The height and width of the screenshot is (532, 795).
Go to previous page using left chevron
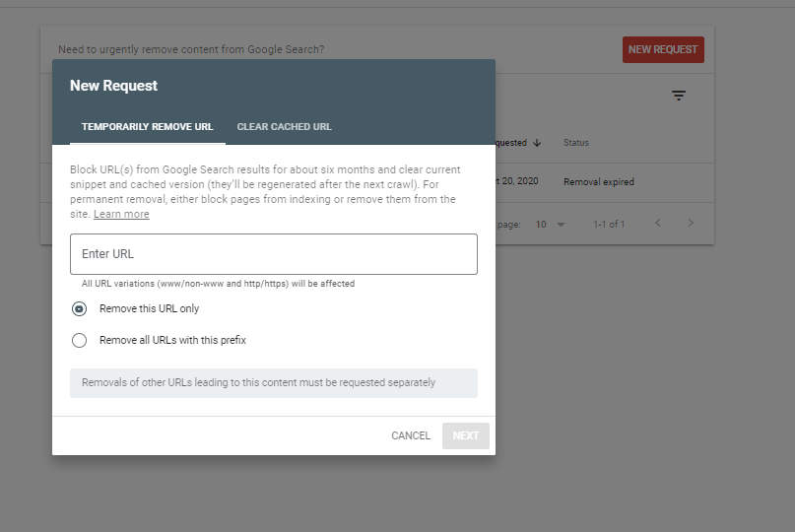pyautogui.click(x=658, y=224)
